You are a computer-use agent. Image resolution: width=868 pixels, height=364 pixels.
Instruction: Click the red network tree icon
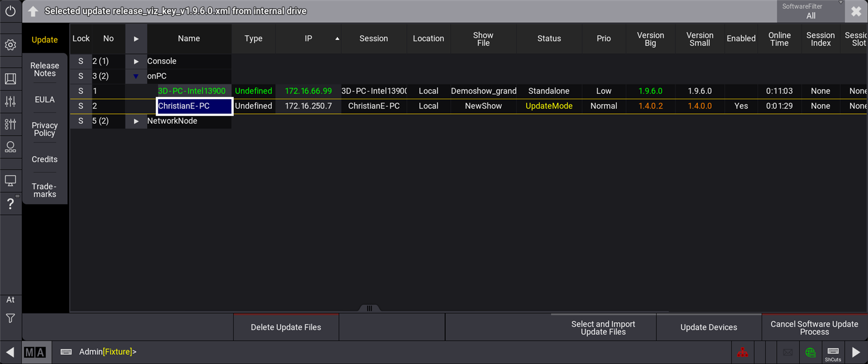pyautogui.click(x=743, y=352)
